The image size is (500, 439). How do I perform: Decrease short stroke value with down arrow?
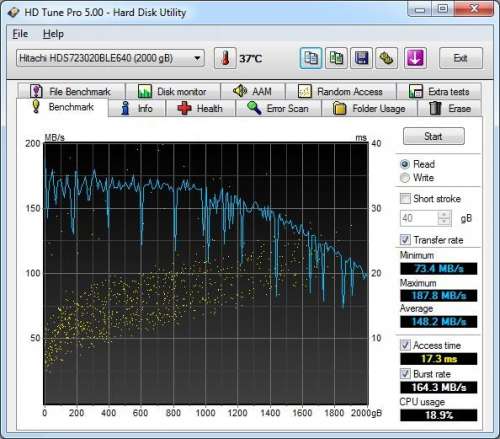click(x=444, y=222)
